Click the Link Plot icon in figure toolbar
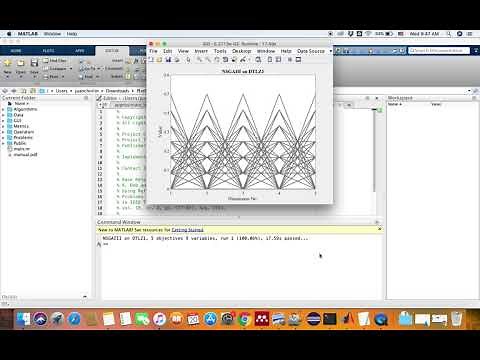Viewport: 480px width, 360px height. coord(258,60)
